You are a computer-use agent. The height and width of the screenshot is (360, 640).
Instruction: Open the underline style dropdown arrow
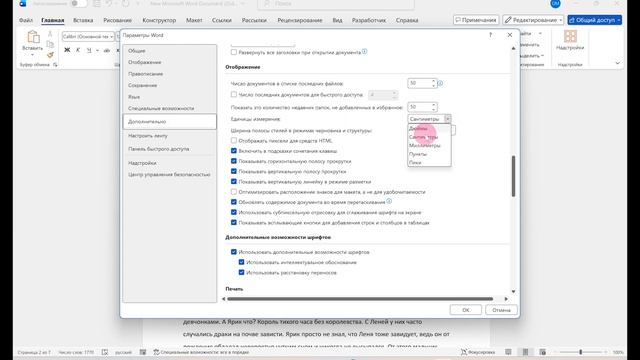coord(97,50)
